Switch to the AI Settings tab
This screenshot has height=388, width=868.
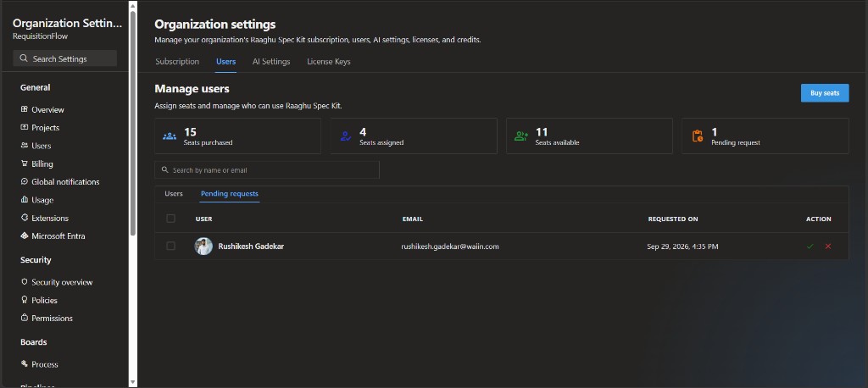tap(271, 62)
